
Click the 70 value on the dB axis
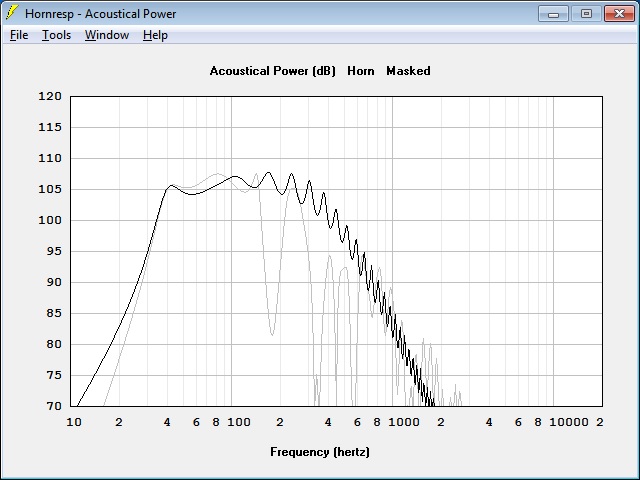tap(53, 407)
